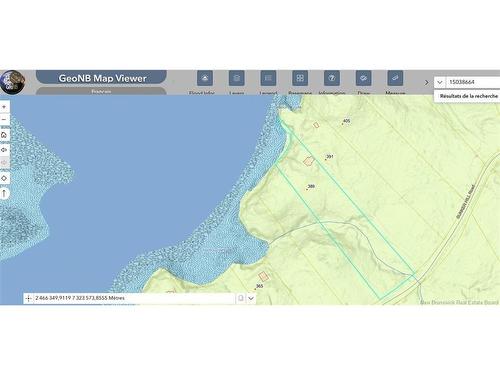
Task: Copy the displayed coordinates
Action: pos(241,298)
